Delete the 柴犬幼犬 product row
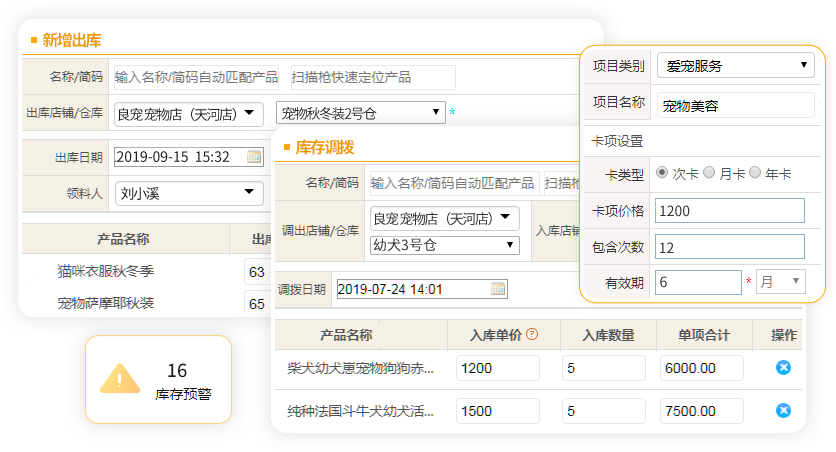 [x=783, y=368]
